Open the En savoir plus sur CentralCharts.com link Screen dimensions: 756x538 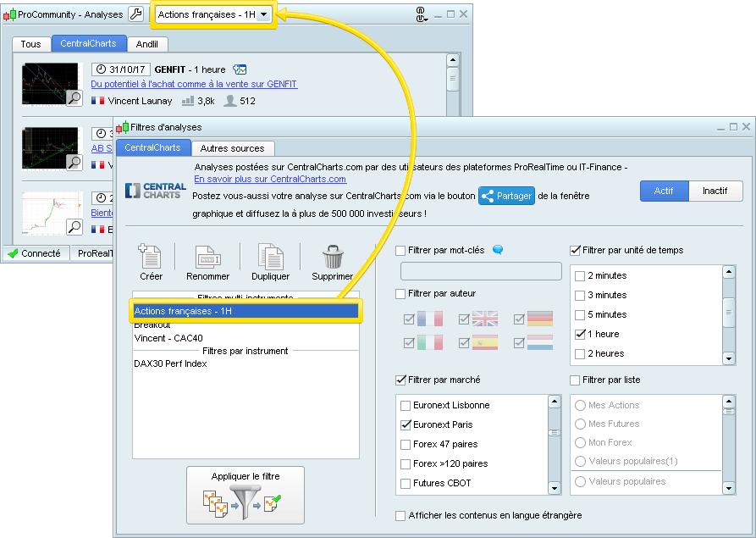pos(269,180)
